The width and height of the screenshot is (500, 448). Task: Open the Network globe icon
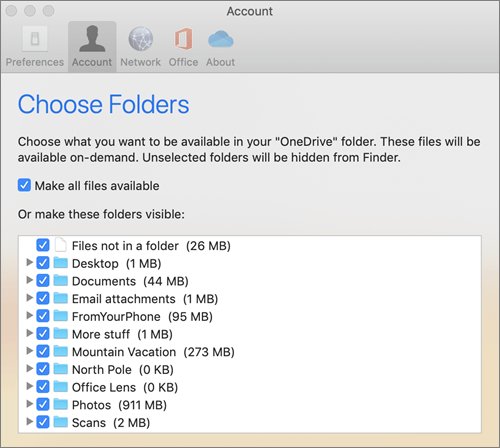pos(141,39)
